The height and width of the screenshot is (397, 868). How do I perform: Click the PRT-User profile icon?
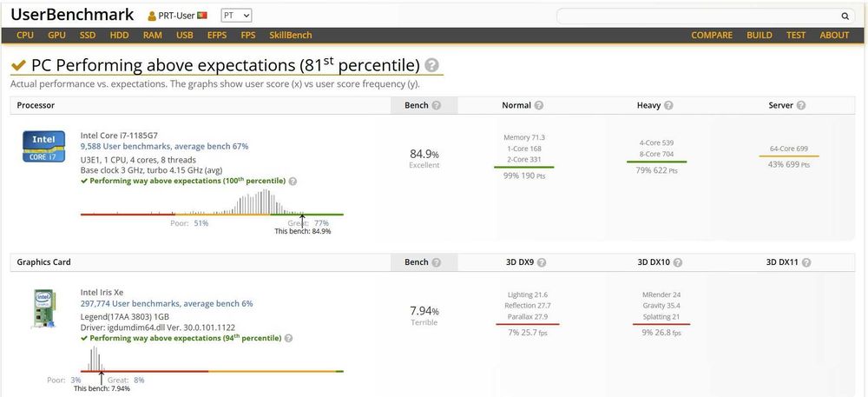pyautogui.click(x=152, y=16)
